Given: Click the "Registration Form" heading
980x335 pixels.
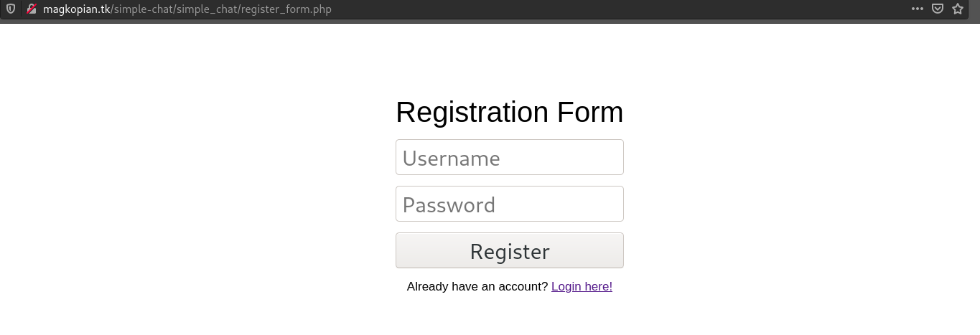Looking at the screenshot, I should (x=509, y=113).
